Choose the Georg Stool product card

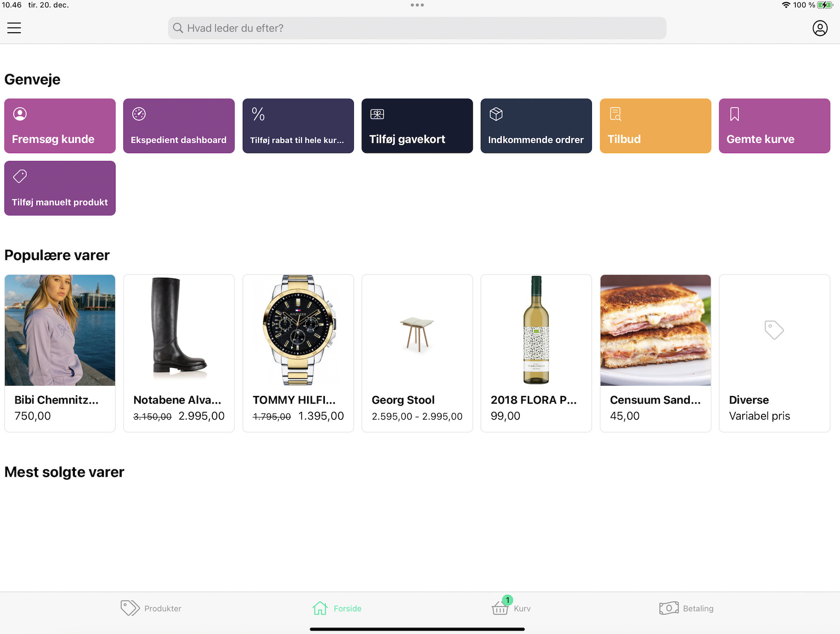[x=417, y=353]
